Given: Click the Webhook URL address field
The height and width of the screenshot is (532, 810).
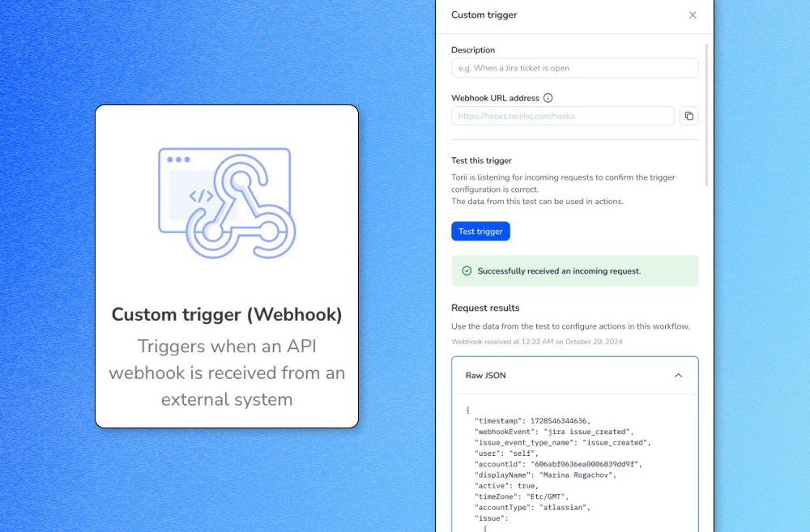Looking at the screenshot, I should tap(563, 117).
